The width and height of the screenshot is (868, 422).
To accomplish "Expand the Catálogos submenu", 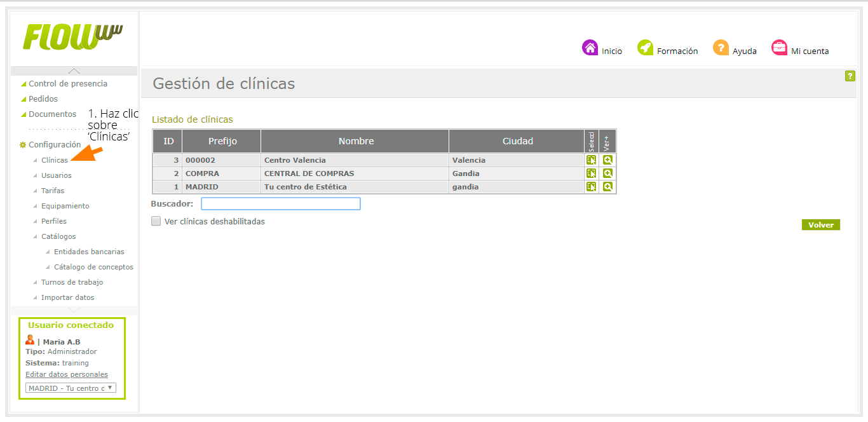I will pos(58,236).
